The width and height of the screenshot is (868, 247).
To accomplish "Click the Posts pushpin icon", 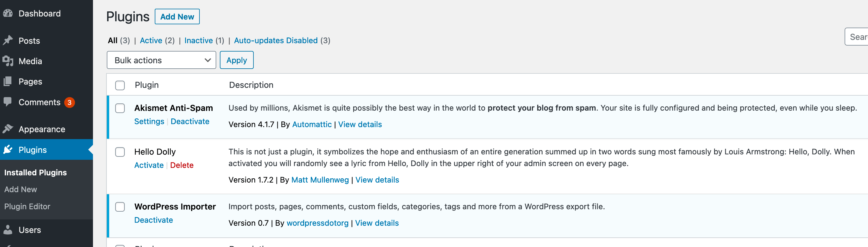I will (x=8, y=40).
